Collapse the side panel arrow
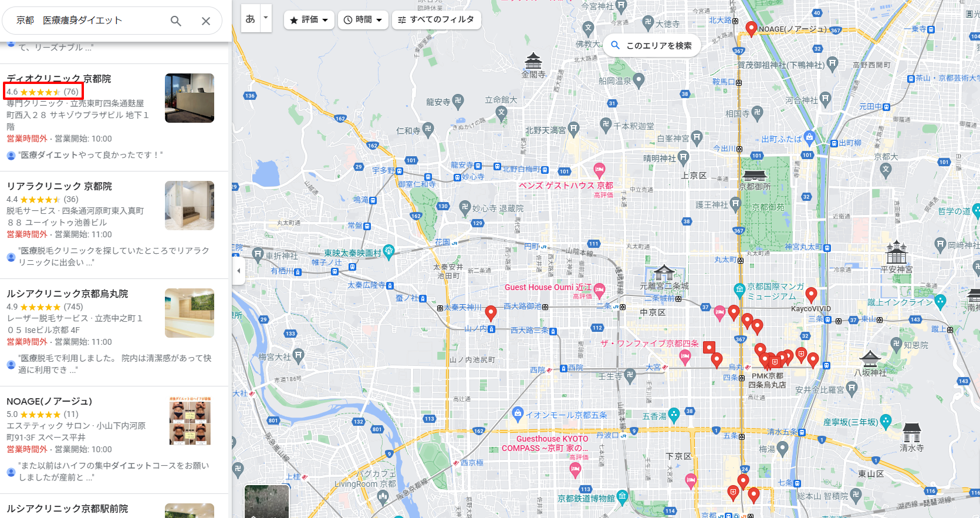The width and height of the screenshot is (980, 518). tap(238, 271)
